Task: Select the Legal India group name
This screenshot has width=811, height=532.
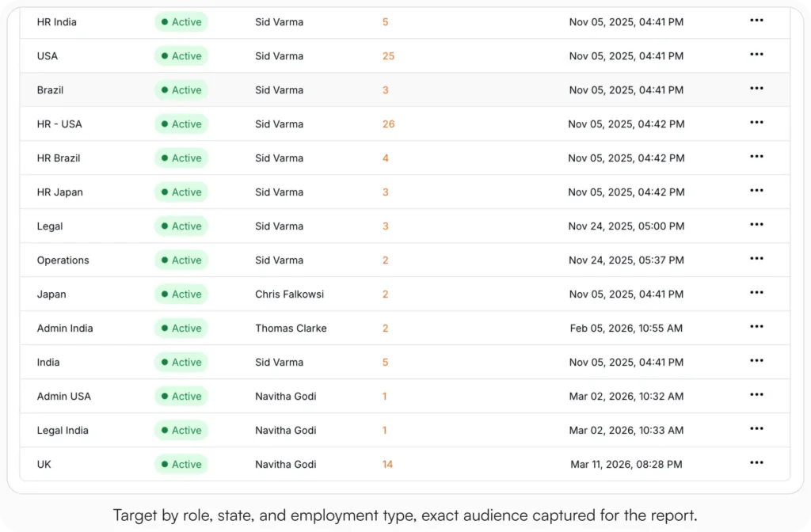Action: (63, 430)
